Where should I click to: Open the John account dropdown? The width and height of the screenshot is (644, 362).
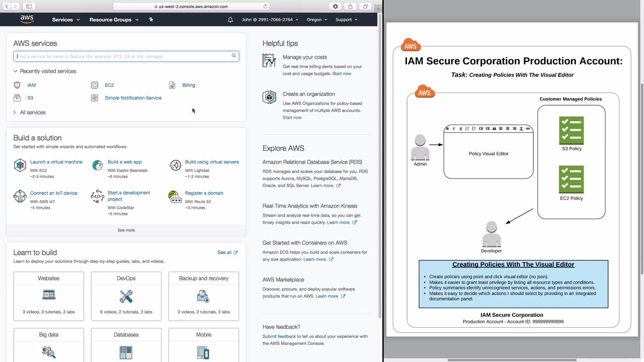tap(270, 20)
